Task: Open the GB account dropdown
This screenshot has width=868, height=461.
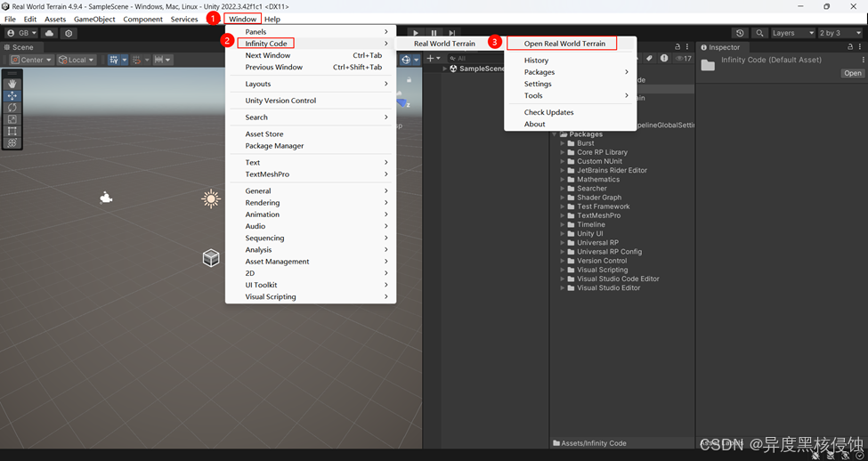Action: click(21, 33)
